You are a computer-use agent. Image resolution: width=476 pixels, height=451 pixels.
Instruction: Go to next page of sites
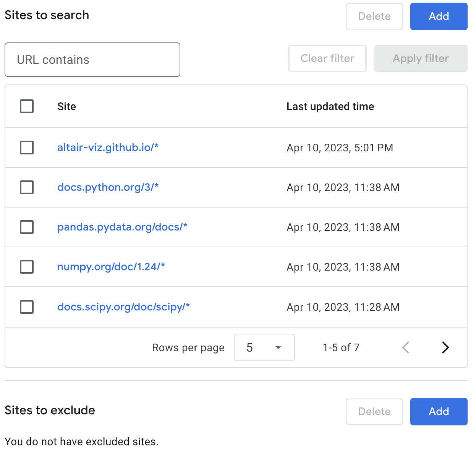pos(445,347)
